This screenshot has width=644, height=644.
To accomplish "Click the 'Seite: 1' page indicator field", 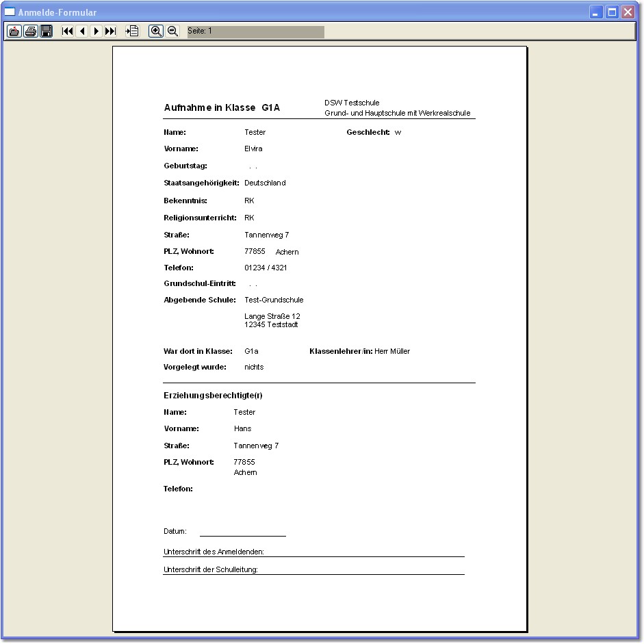I will point(255,31).
